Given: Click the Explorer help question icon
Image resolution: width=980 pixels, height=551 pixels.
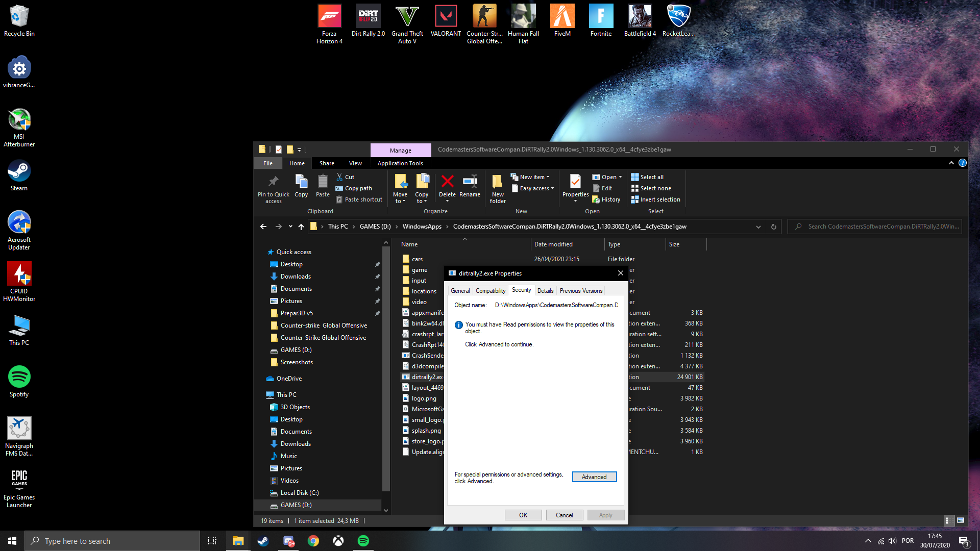Looking at the screenshot, I should coord(963,163).
